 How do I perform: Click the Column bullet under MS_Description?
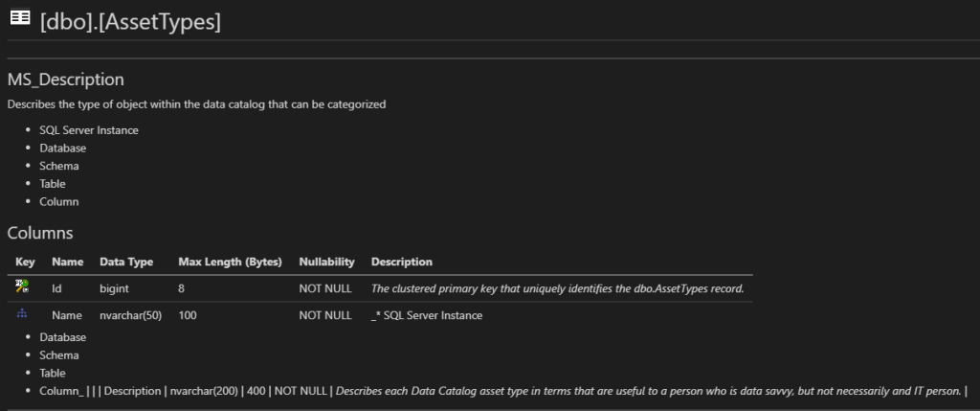(x=59, y=202)
